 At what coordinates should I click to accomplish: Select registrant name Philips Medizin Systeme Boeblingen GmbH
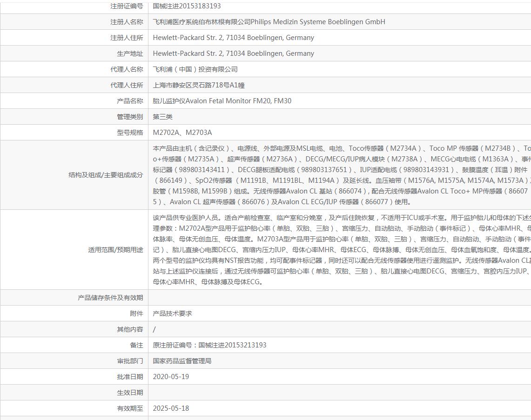click(x=318, y=22)
